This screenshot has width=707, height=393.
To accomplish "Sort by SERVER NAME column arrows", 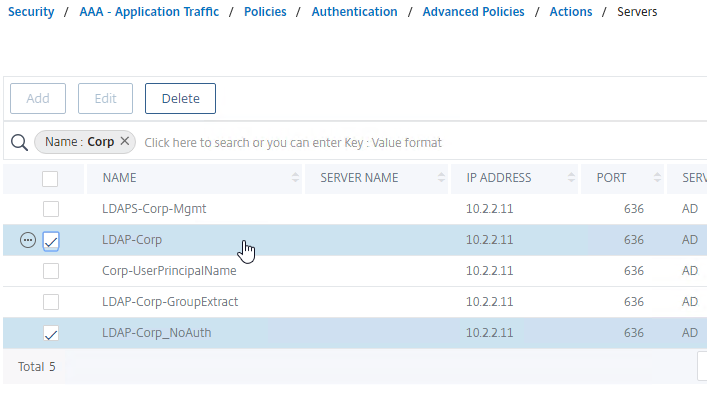I will tap(441, 178).
